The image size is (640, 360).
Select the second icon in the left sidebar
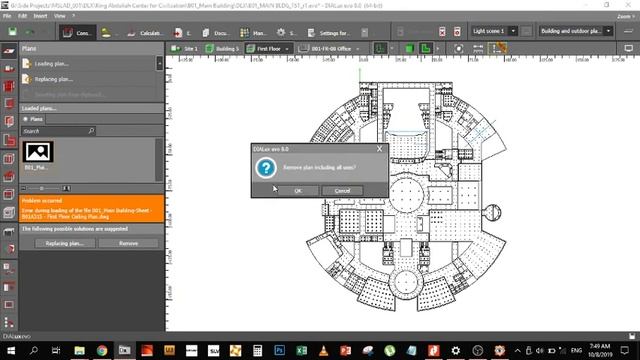tap(9, 68)
